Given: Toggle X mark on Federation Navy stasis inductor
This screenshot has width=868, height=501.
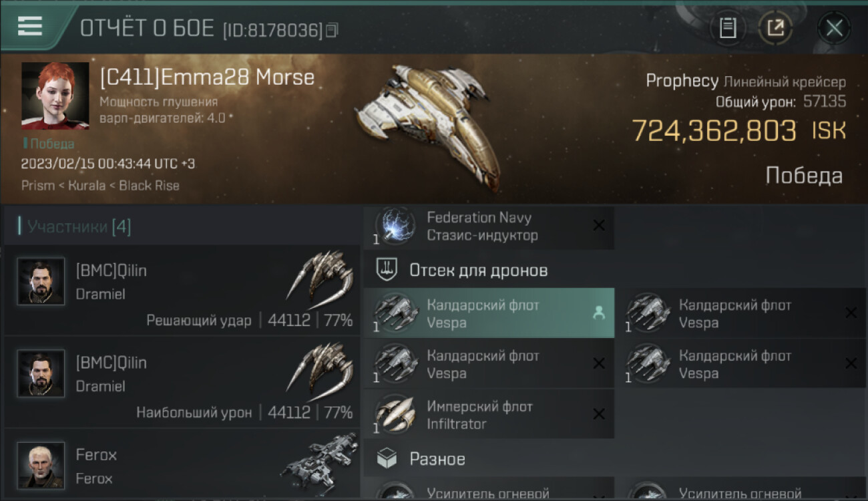Looking at the screenshot, I should 599,226.
